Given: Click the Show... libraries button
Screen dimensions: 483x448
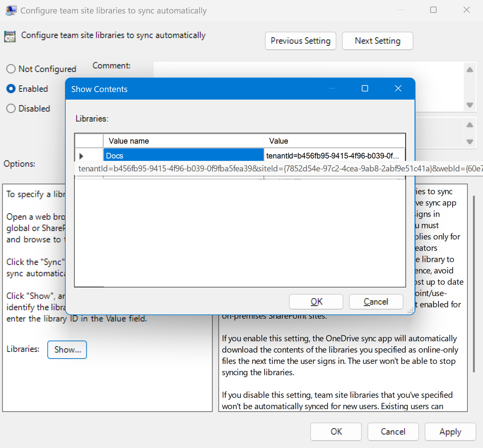Looking at the screenshot, I should (x=67, y=349).
